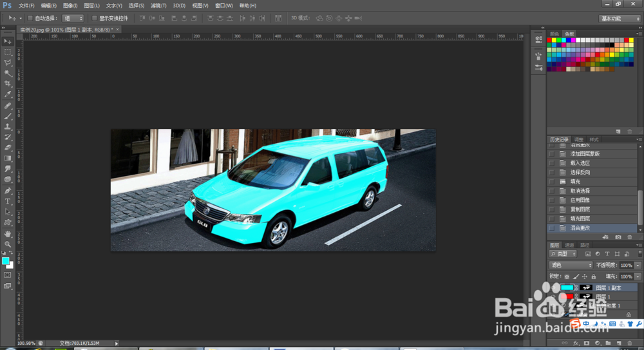Open the 滤色 blend mode dropdown
The width and height of the screenshot is (644, 350).
pyautogui.click(x=571, y=265)
